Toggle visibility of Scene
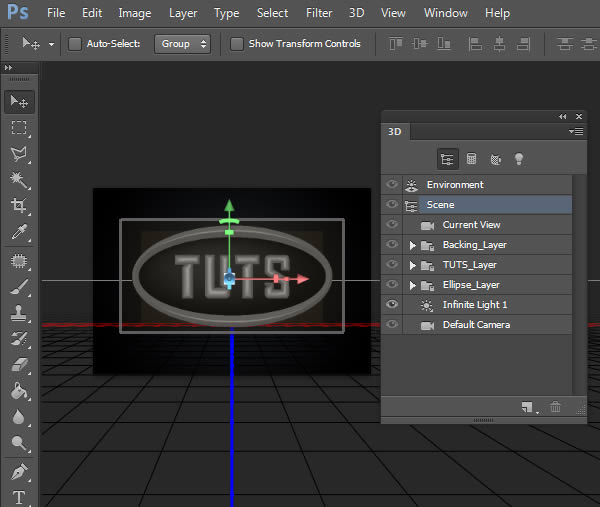600x507 pixels. 392,204
